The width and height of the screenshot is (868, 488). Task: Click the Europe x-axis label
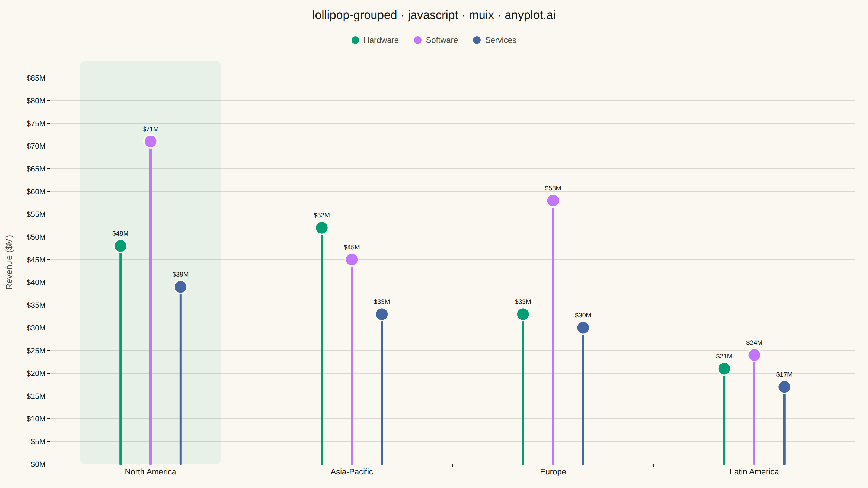tap(553, 472)
